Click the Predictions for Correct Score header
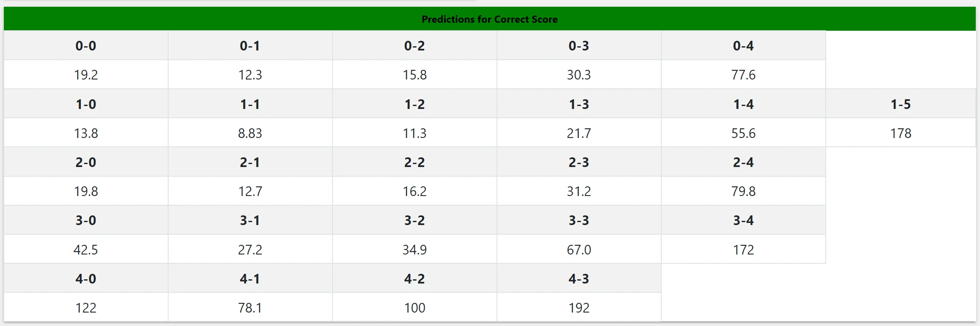980x326 pixels. pos(489,19)
